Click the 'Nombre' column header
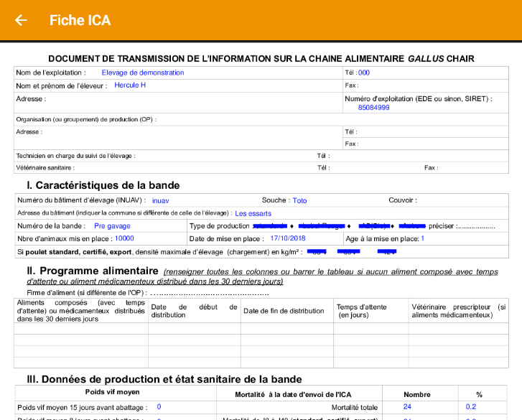This screenshot has height=420, width=522. (x=416, y=395)
